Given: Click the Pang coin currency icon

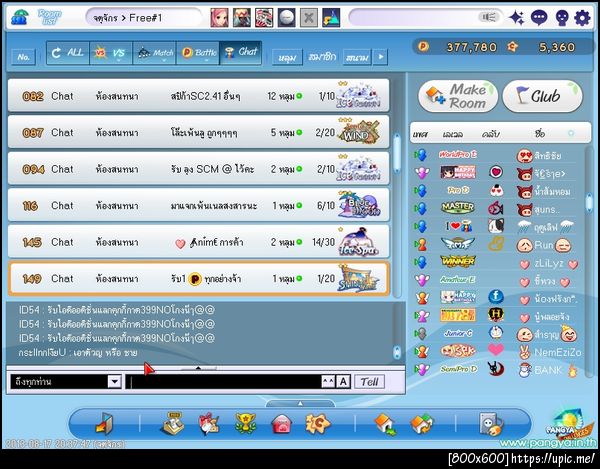Looking at the screenshot, I should [x=423, y=47].
